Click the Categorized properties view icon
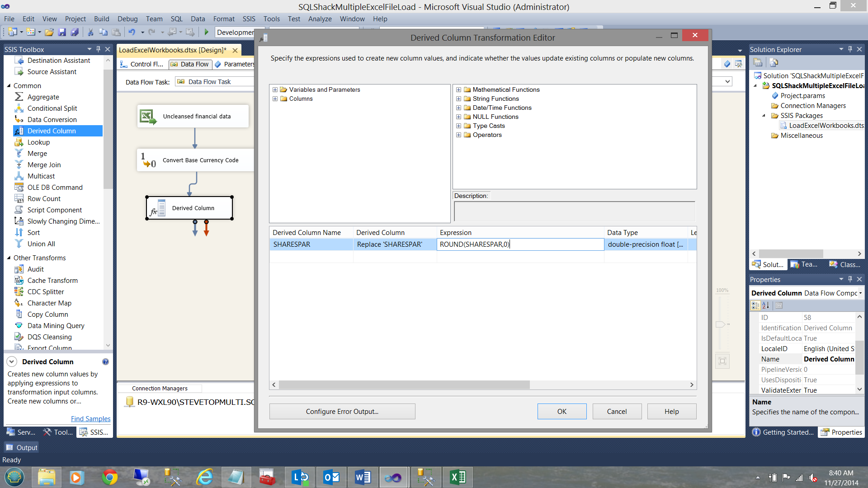 point(755,305)
